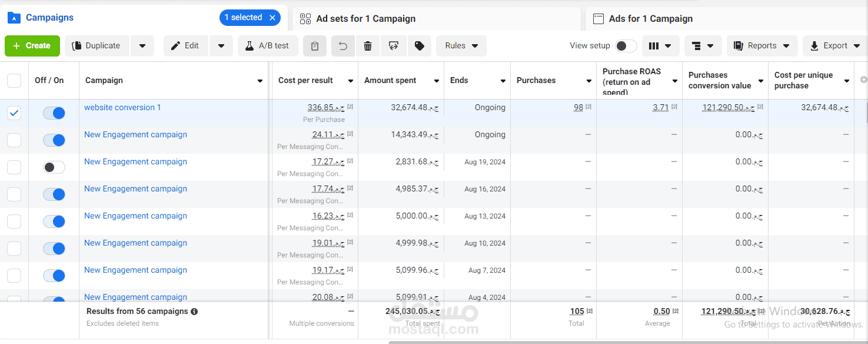Sort by Purchase ROAS column header
Image resolution: width=868 pixels, height=344 pixels.
point(631,81)
